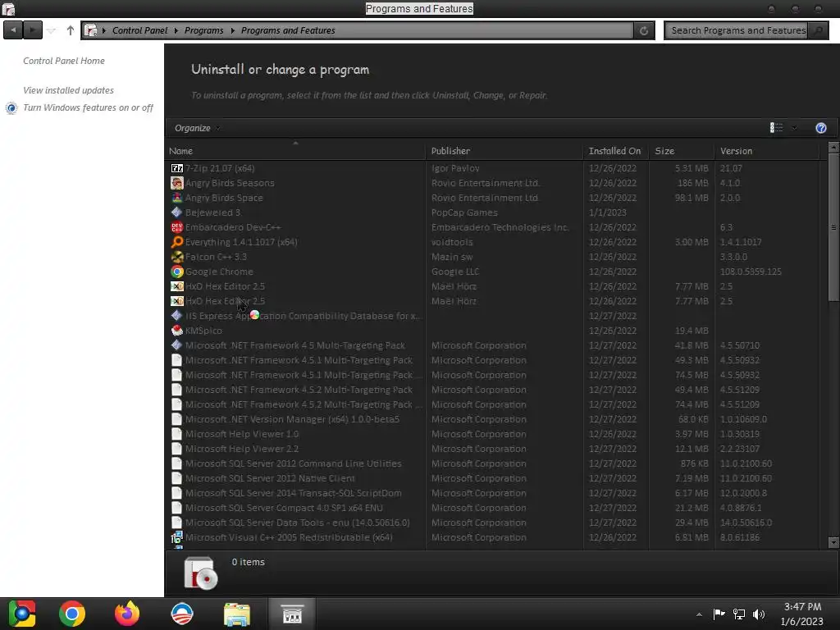Click the Angry Birds Space icon
This screenshot has height=630, width=840.
point(177,198)
